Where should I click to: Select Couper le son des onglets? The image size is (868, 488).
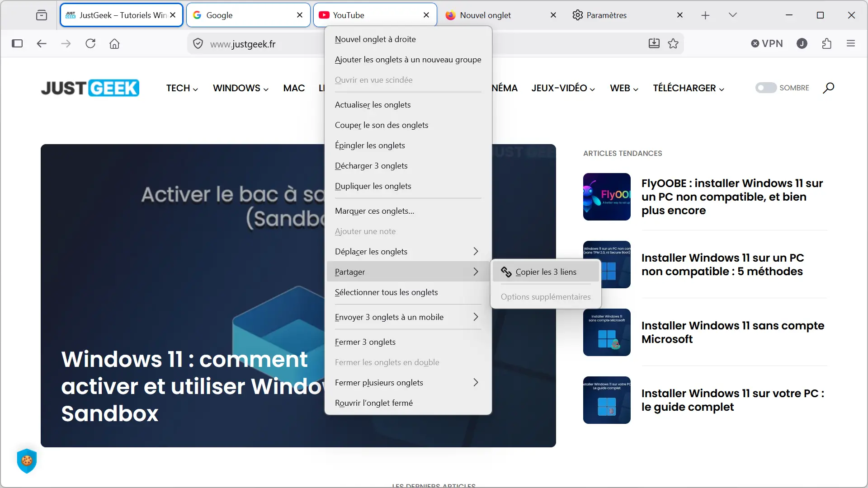point(408,125)
